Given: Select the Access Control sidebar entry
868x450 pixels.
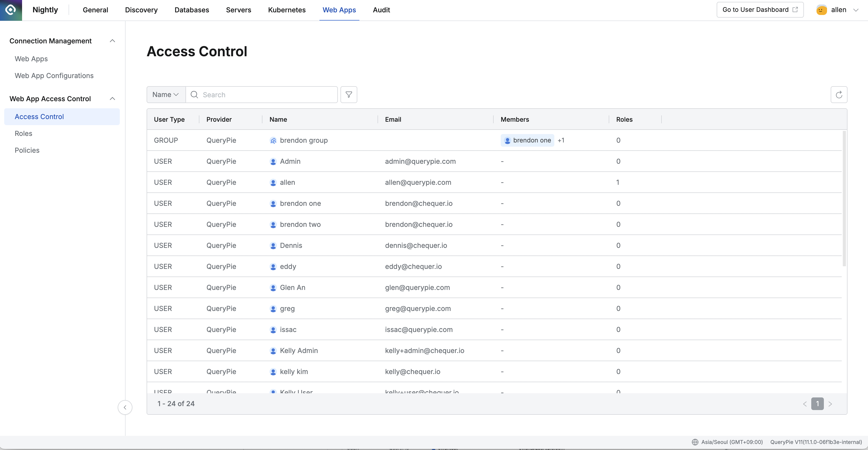Looking at the screenshot, I should (39, 116).
